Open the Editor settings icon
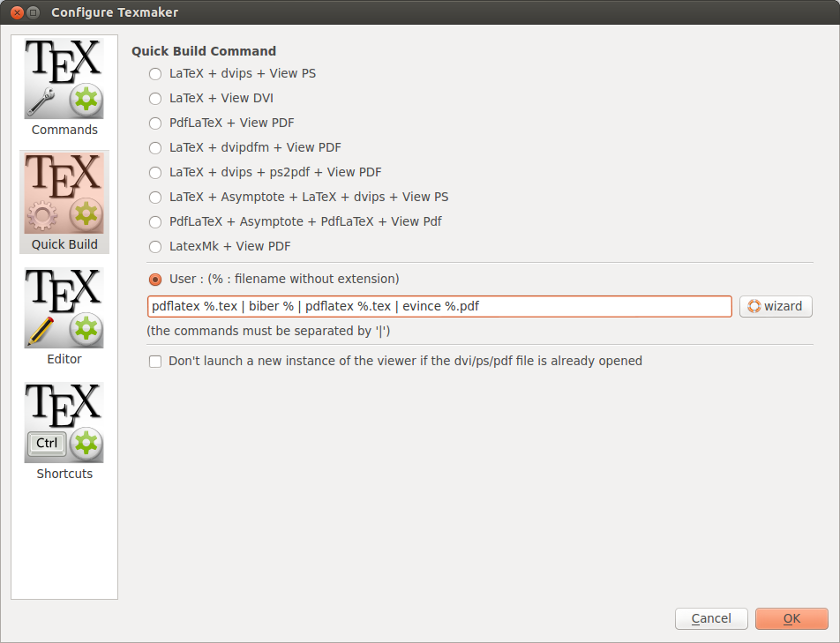 [64, 309]
